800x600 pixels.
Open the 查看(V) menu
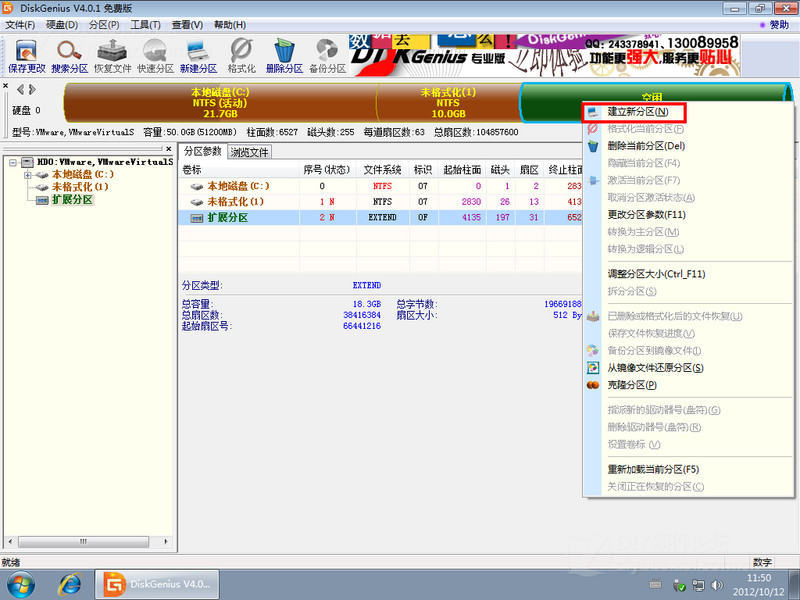click(187, 25)
